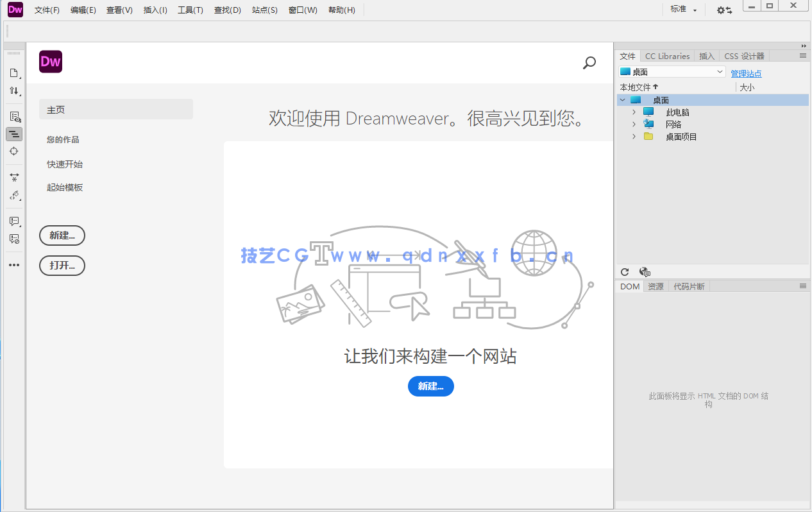The width and height of the screenshot is (812, 512).
Task: Open the 管理站点 link
Action: (746, 73)
